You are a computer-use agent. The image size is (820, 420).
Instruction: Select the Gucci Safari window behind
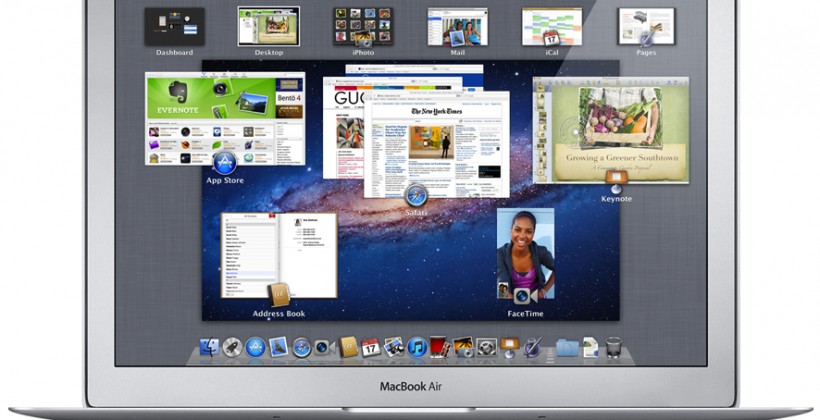pyautogui.click(x=343, y=128)
